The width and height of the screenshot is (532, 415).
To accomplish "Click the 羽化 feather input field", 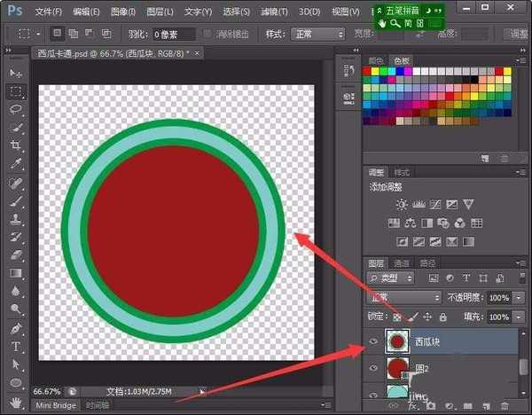I will [173, 34].
